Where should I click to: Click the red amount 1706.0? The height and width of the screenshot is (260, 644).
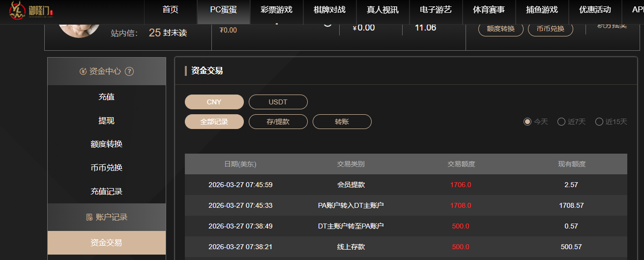tap(461, 185)
